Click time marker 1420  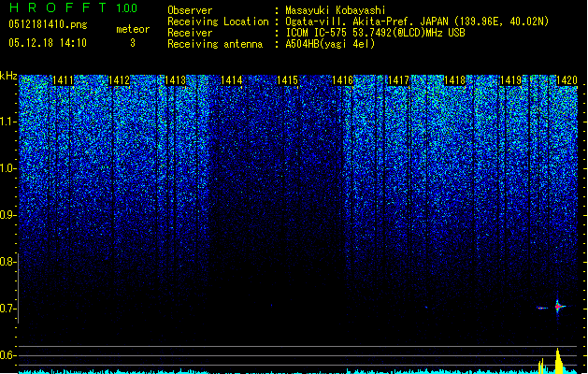(566, 80)
